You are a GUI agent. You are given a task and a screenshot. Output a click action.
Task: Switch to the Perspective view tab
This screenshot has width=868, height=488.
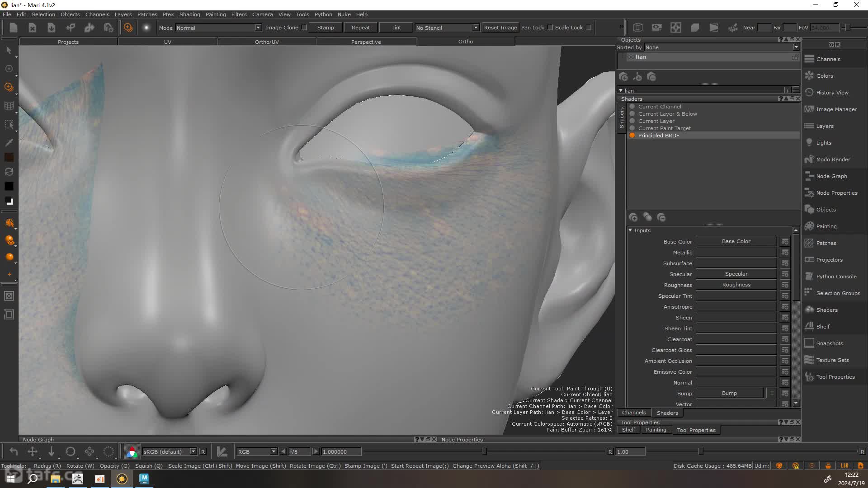click(x=366, y=42)
